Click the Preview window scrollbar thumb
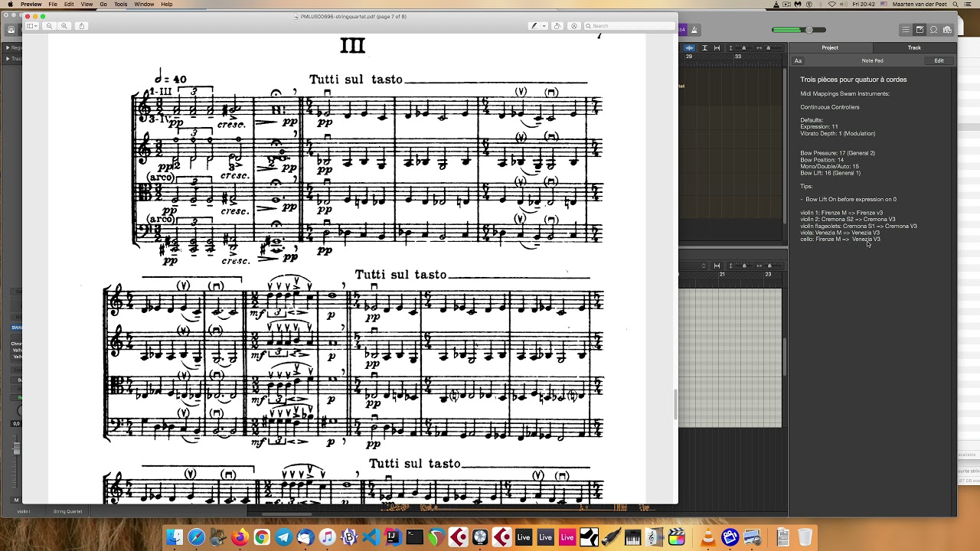This screenshot has width=980, height=551. [x=675, y=405]
